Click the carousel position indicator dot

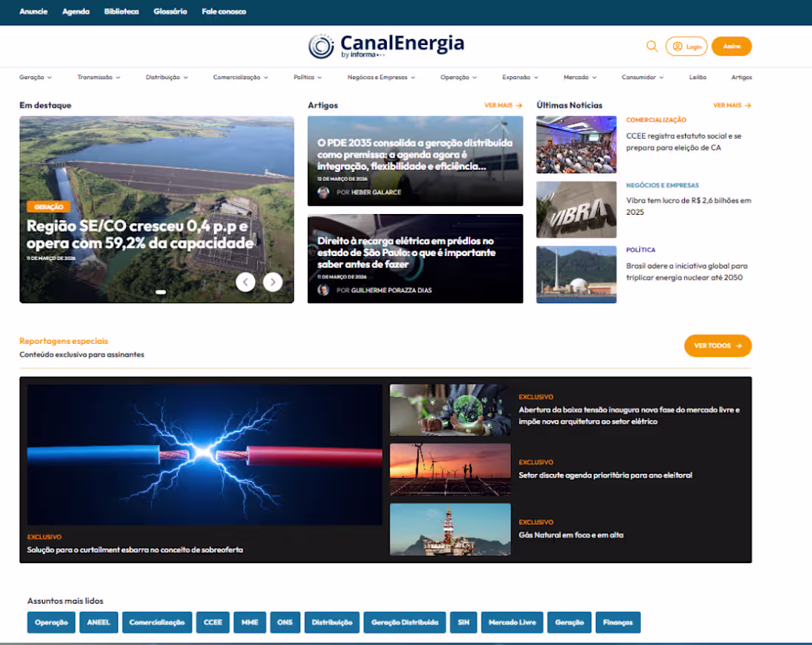[x=159, y=292]
